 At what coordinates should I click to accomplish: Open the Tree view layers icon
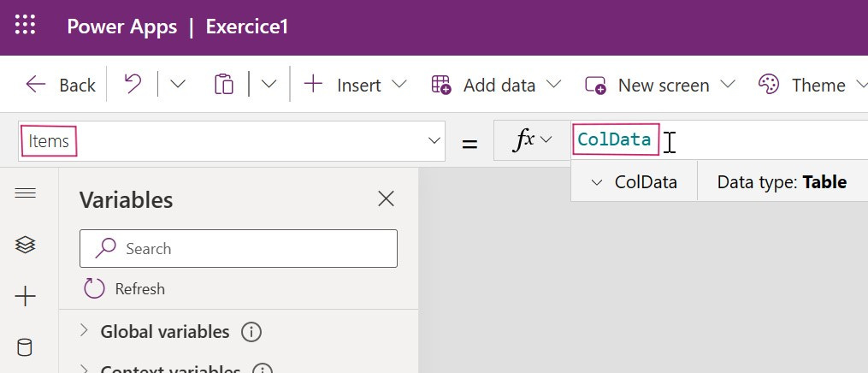pyautogui.click(x=26, y=244)
